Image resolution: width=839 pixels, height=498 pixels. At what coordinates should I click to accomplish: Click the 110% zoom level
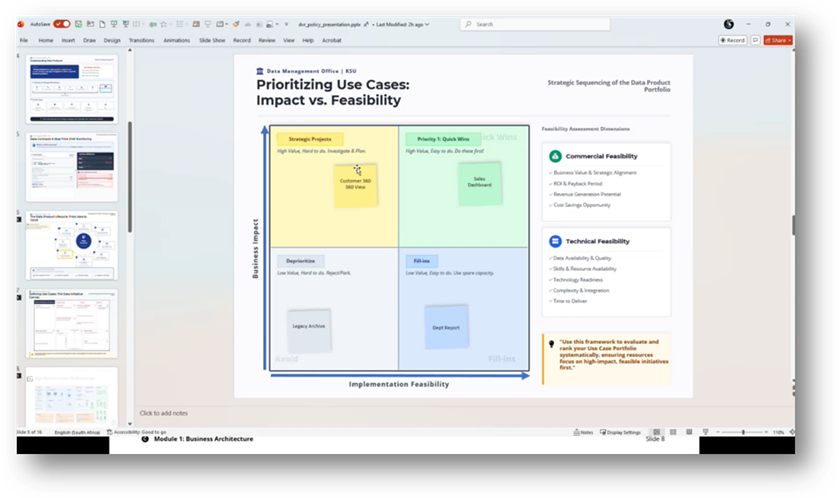[779, 432]
